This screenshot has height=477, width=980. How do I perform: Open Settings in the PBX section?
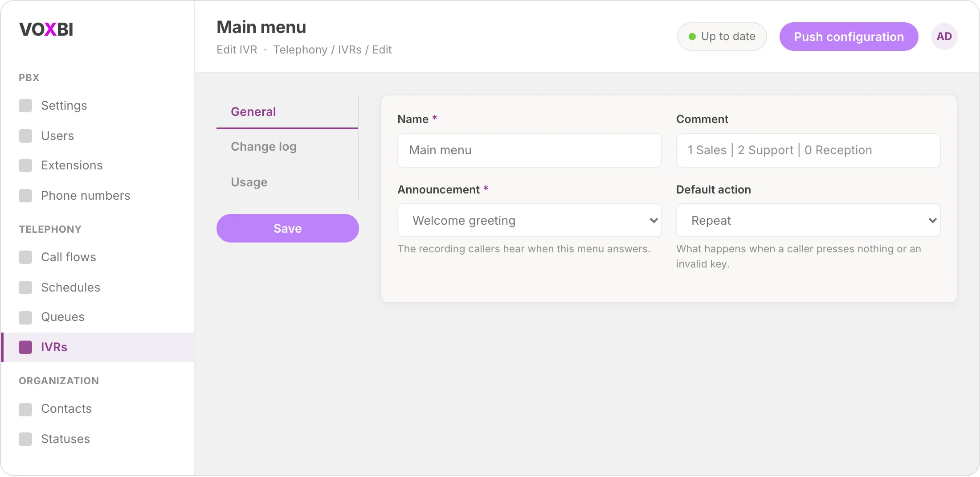click(x=98, y=106)
